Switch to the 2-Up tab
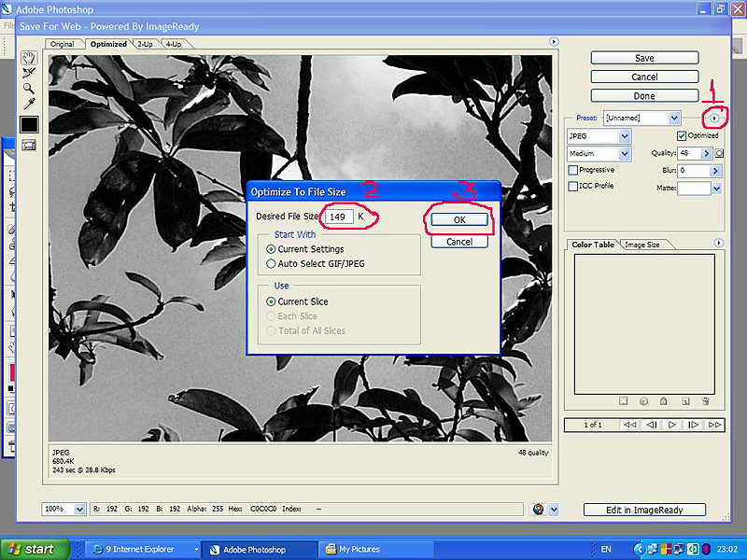The image size is (747, 560). click(145, 44)
